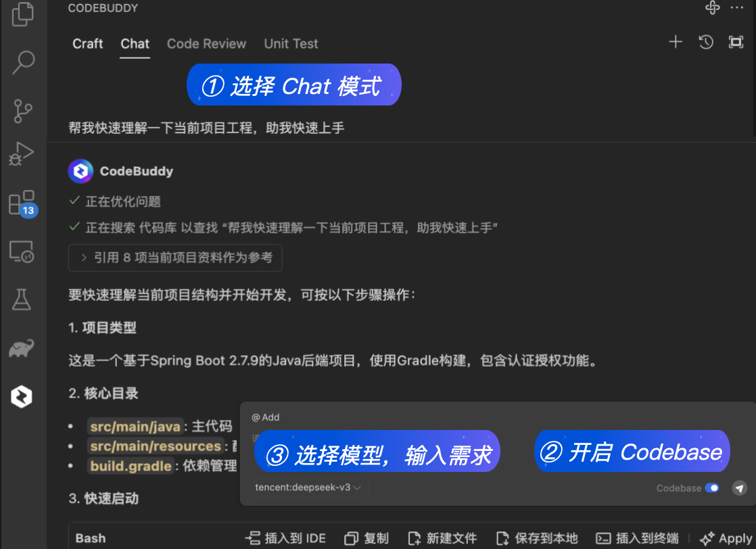
Task: Open the Search magnifier in activity bar
Action: [x=23, y=63]
